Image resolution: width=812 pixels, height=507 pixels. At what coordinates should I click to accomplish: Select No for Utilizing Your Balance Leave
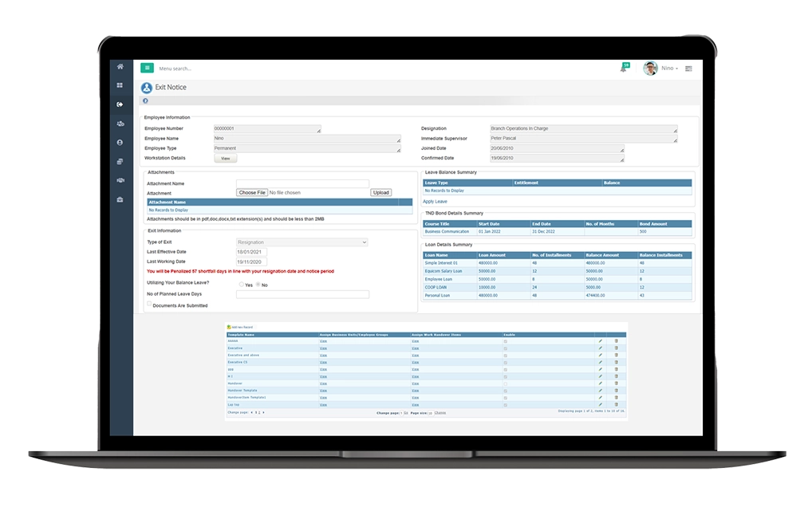click(258, 285)
